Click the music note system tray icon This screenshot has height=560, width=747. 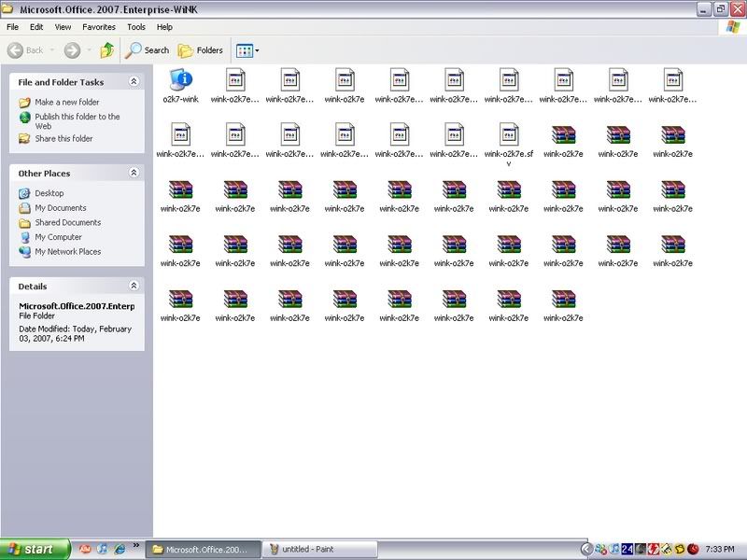point(614,550)
